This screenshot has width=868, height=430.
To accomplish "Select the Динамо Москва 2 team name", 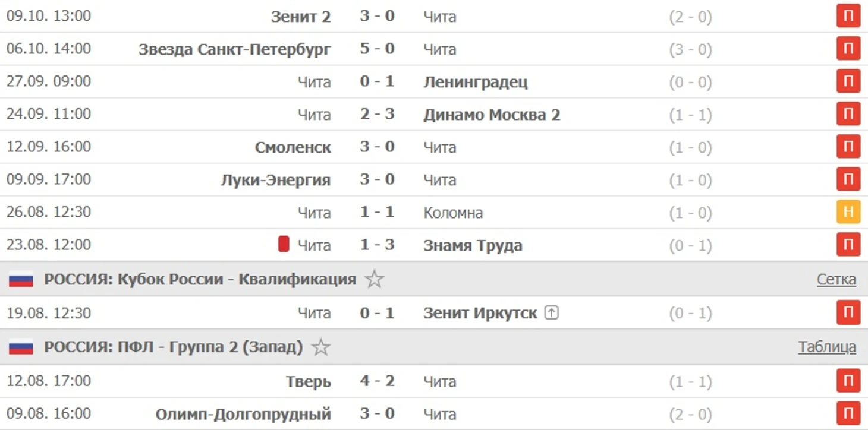I will (x=492, y=114).
